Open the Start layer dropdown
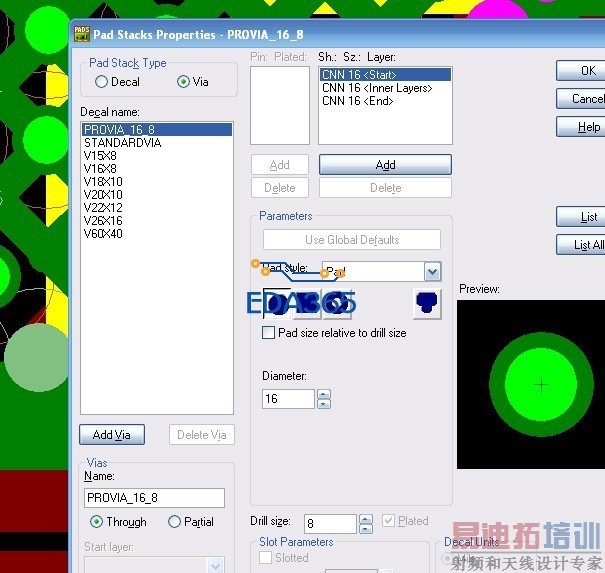The width and height of the screenshot is (605, 573). coord(215,565)
